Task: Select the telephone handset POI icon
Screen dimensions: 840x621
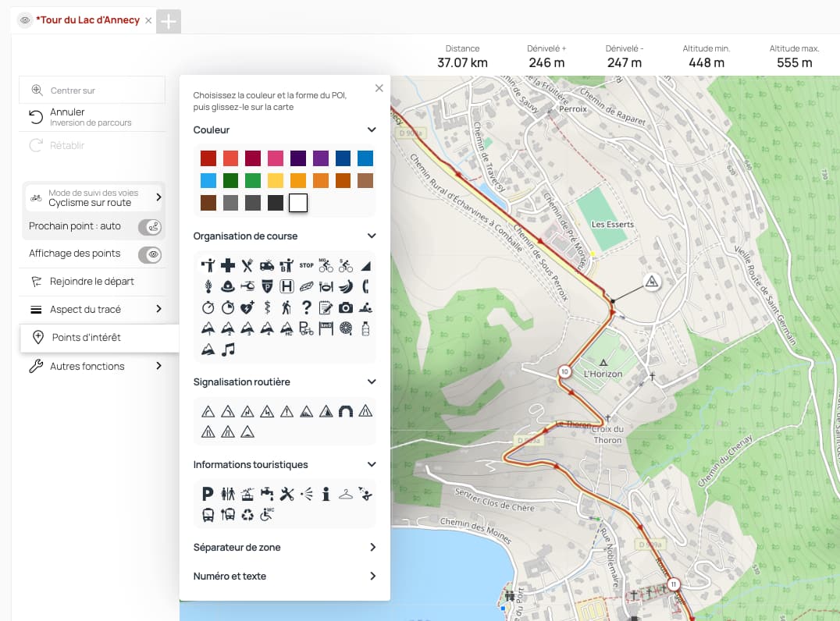Action: point(365,286)
